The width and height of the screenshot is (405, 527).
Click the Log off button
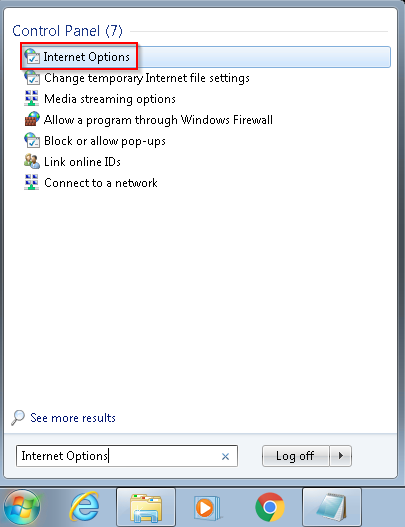click(x=295, y=456)
